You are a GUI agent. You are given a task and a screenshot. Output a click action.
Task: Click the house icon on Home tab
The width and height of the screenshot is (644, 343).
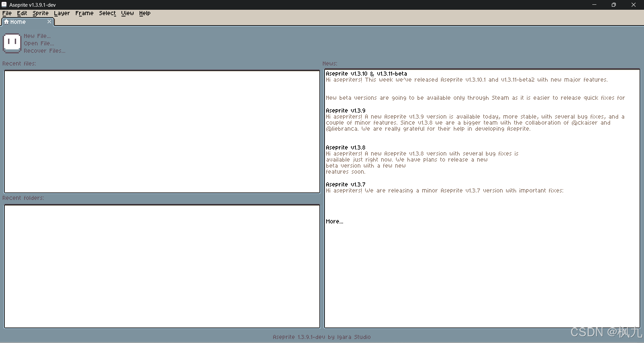pos(6,22)
